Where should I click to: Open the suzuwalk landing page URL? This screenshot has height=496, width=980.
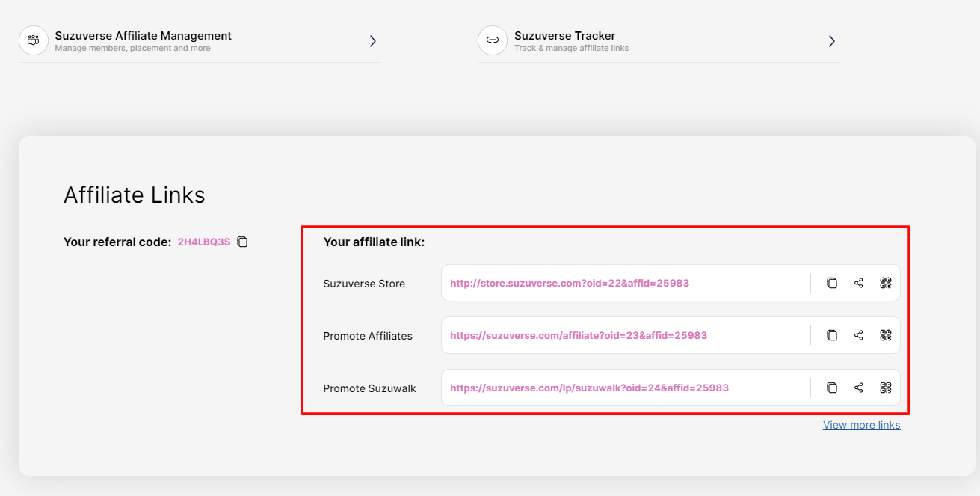tap(589, 388)
